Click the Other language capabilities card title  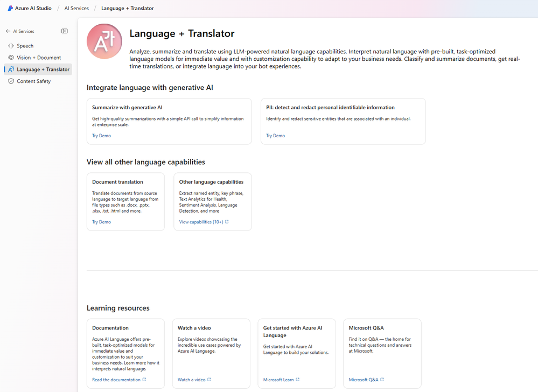(x=211, y=182)
